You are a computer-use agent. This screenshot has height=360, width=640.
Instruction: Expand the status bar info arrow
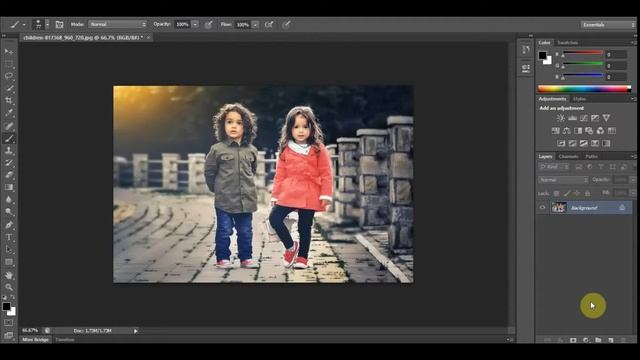tap(136, 331)
